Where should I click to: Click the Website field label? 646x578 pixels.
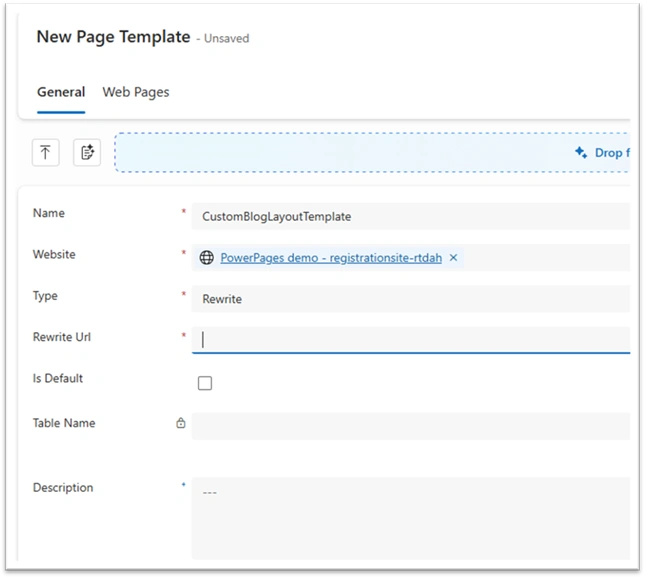(54, 254)
